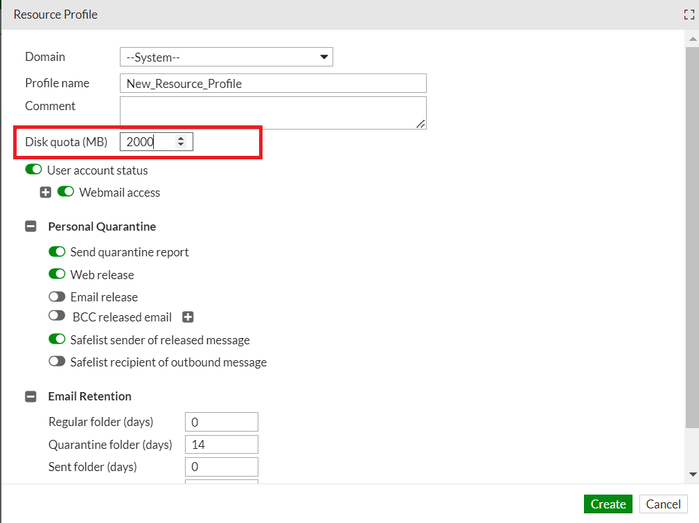Expand BCC released email plus icon

[x=188, y=318]
